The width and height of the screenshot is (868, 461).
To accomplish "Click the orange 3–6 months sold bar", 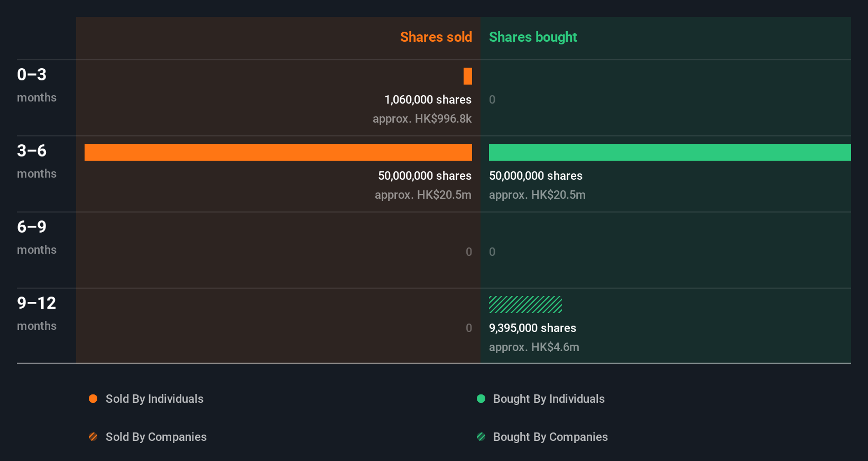I will (278, 152).
